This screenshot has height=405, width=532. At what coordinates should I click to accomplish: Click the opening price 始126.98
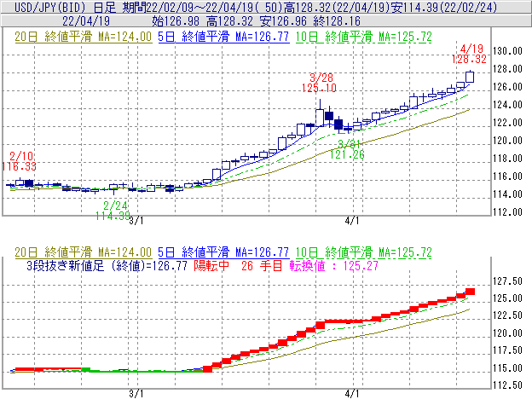pyautogui.click(x=176, y=21)
